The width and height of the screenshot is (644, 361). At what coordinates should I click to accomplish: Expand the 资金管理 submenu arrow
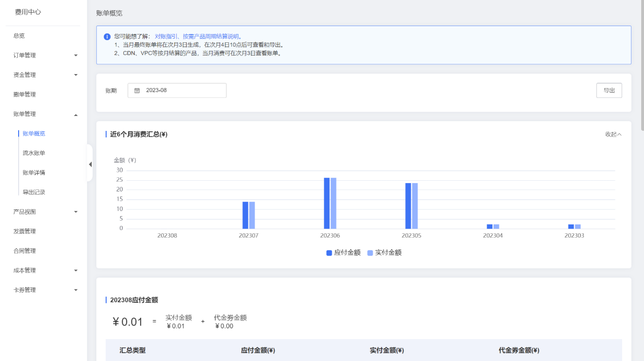[76, 75]
